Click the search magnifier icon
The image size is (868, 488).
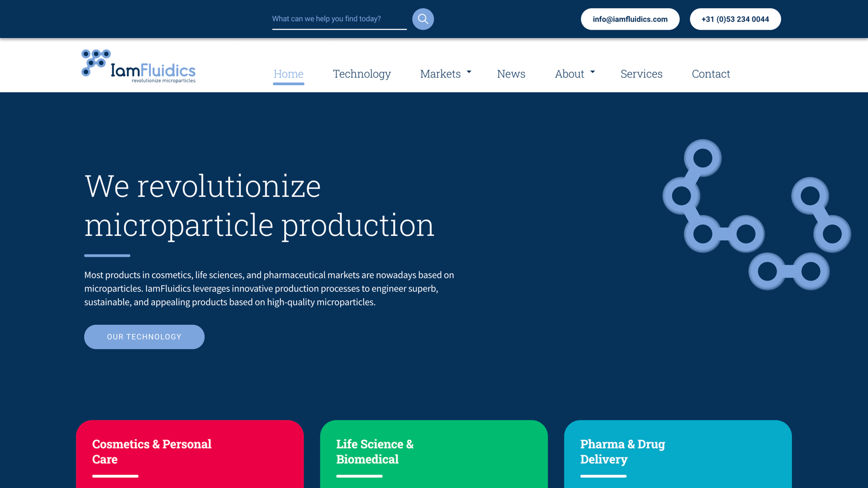click(x=423, y=19)
